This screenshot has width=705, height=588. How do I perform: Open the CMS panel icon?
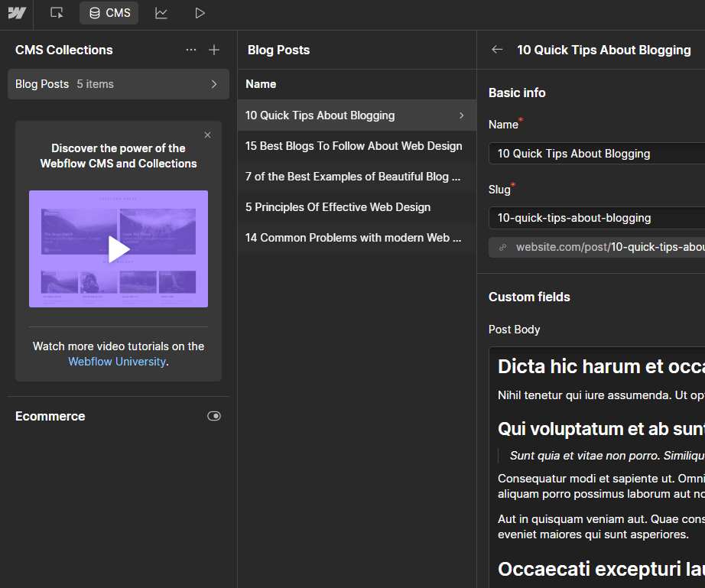tap(108, 13)
